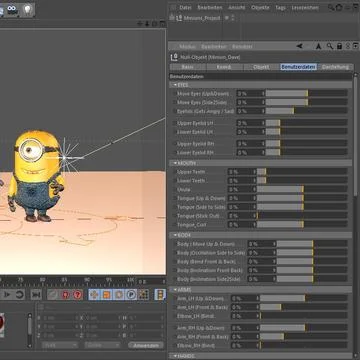Click the viewport toggle-view layout icon
Image resolution: width=360 pixels, height=360 pixels.
click(x=162, y=24)
